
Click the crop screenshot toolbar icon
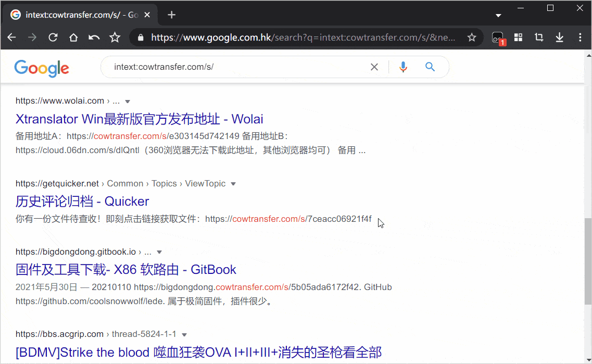[539, 37]
